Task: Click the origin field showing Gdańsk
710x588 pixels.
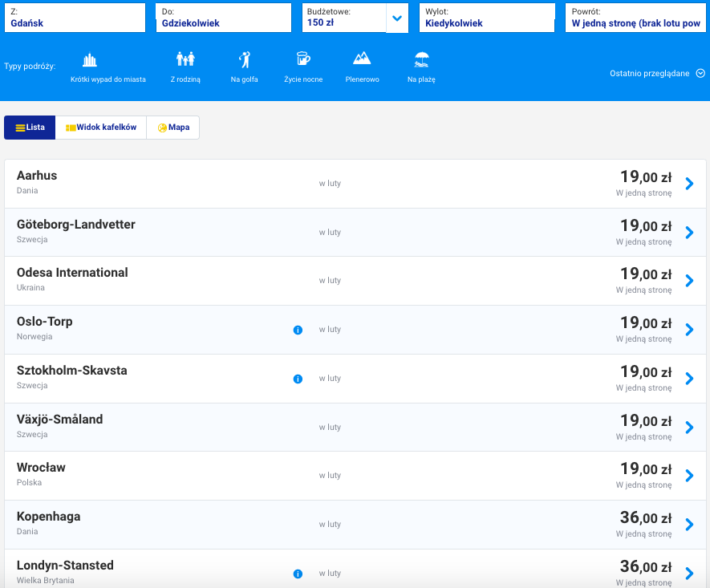Action: pos(77,18)
